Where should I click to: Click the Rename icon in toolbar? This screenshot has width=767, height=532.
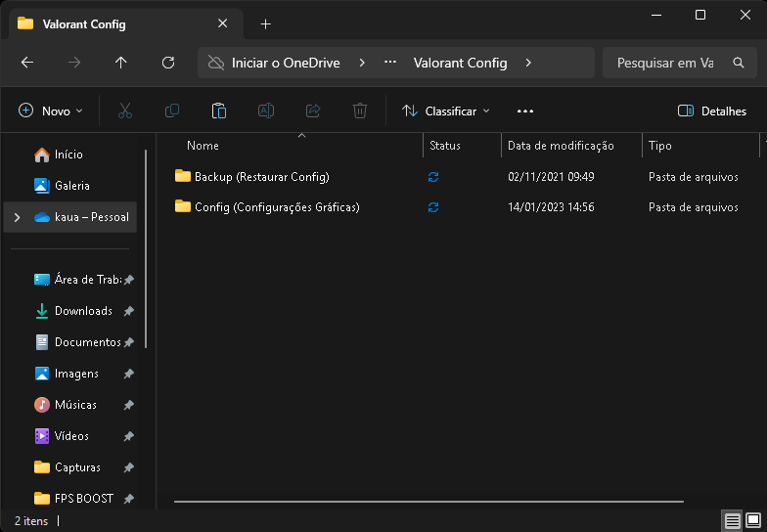point(265,111)
